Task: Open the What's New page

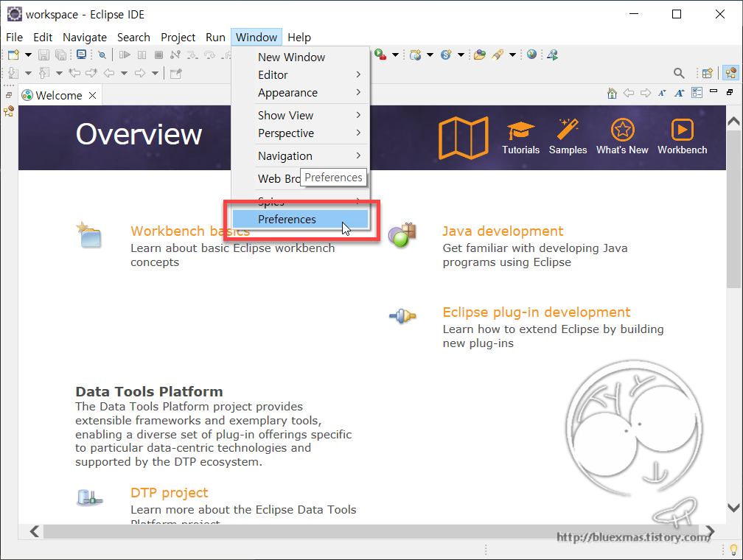Action: (622, 137)
